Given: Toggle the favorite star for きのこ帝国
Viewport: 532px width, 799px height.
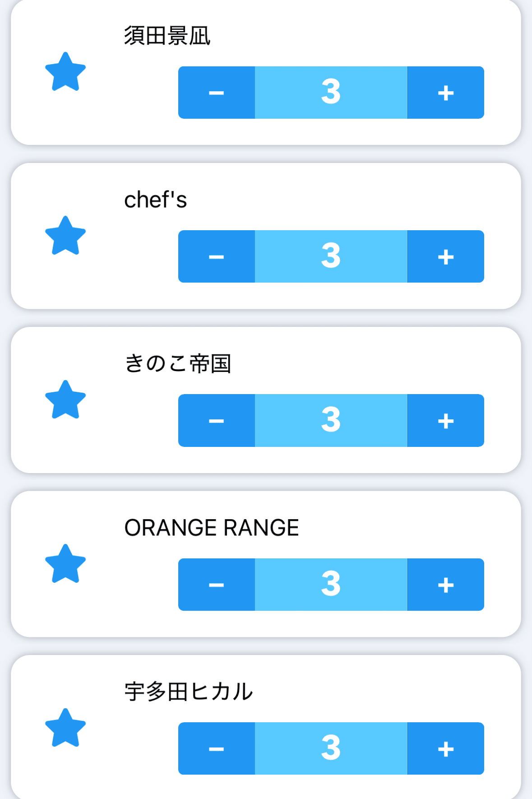Looking at the screenshot, I should pos(65,400).
